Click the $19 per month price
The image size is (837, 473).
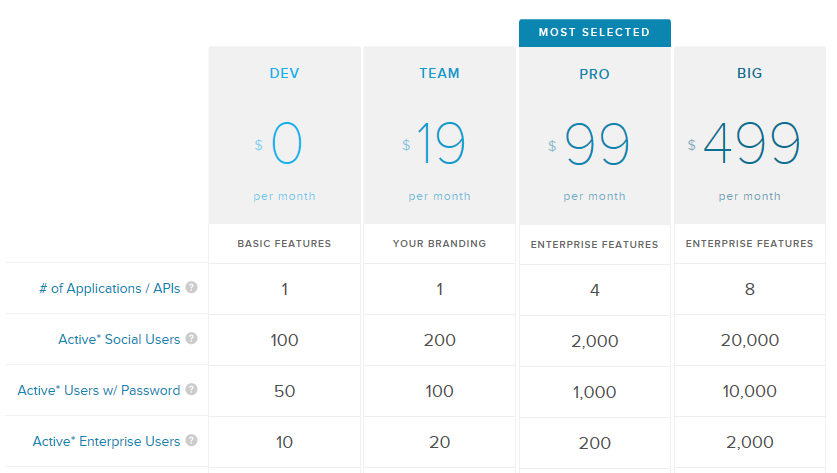tap(439, 145)
